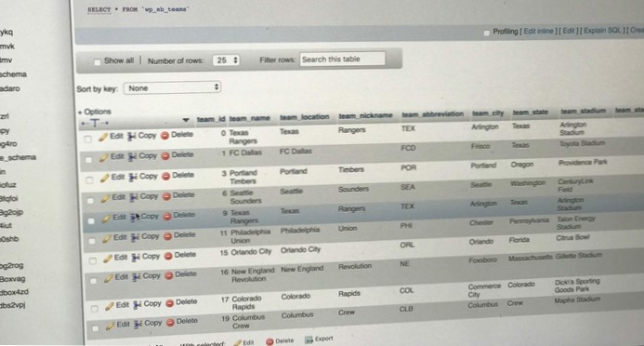Click the Copy icon for team_id 9 row
Screen dimensions: 644x346
point(135,218)
